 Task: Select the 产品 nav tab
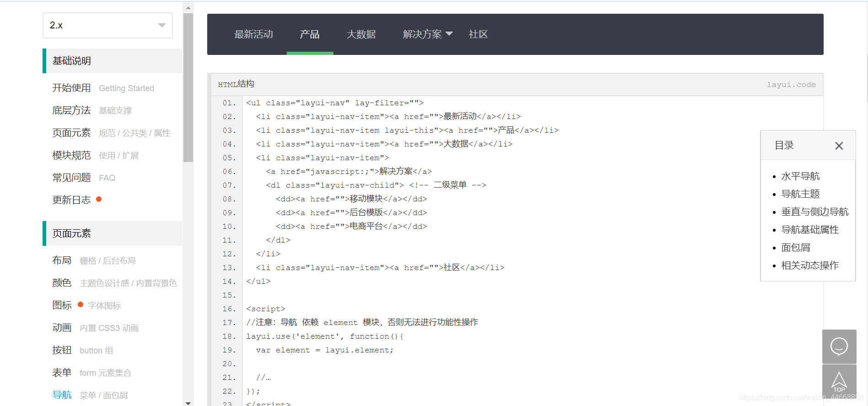pyautogui.click(x=310, y=34)
